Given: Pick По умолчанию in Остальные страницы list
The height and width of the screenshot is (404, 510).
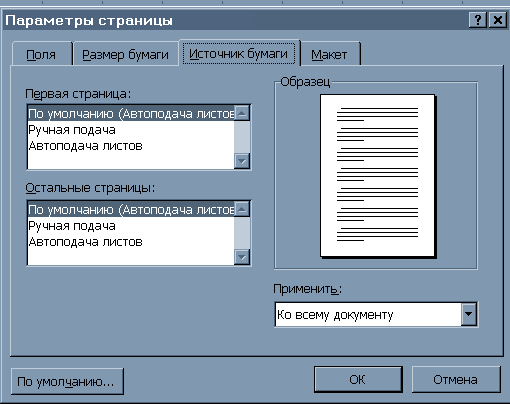Looking at the screenshot, I should (x=131, y=210).
